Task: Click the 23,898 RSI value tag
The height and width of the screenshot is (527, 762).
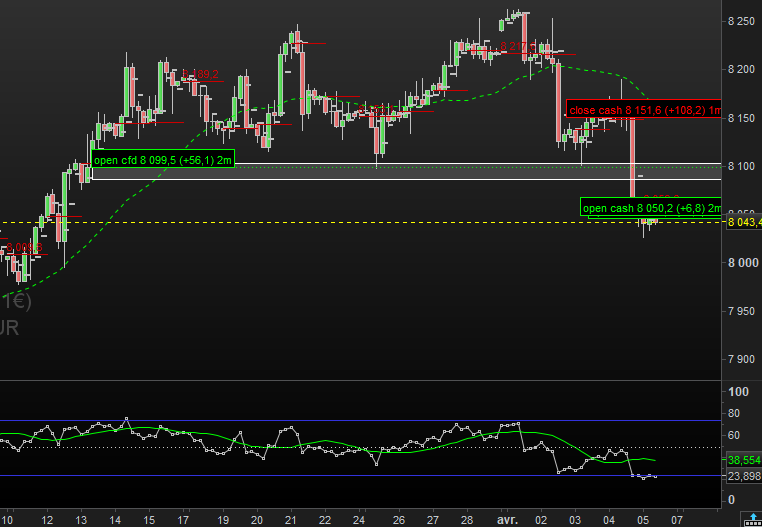Action: pos(744,477)
